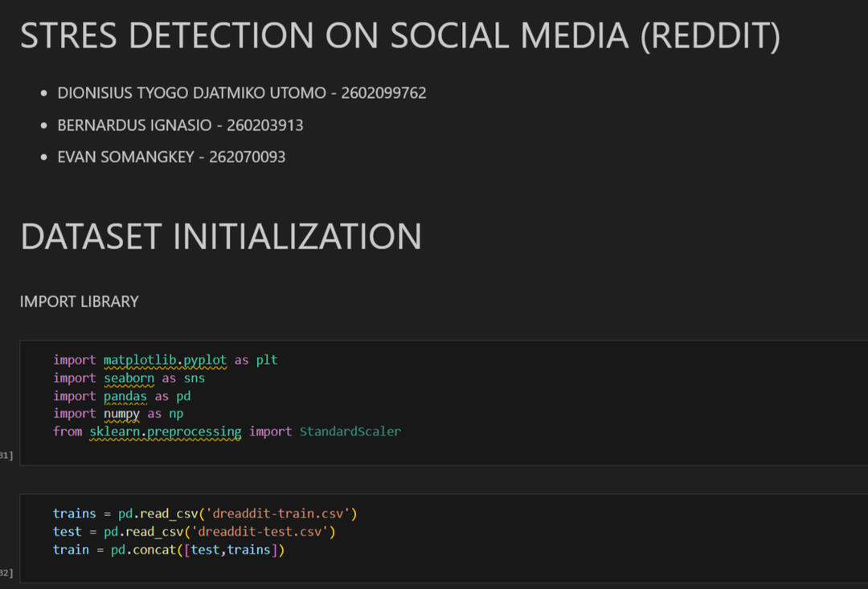
Task: Click the DATASET INITIALIZATION heading
Action: click(x=221, y=236)
